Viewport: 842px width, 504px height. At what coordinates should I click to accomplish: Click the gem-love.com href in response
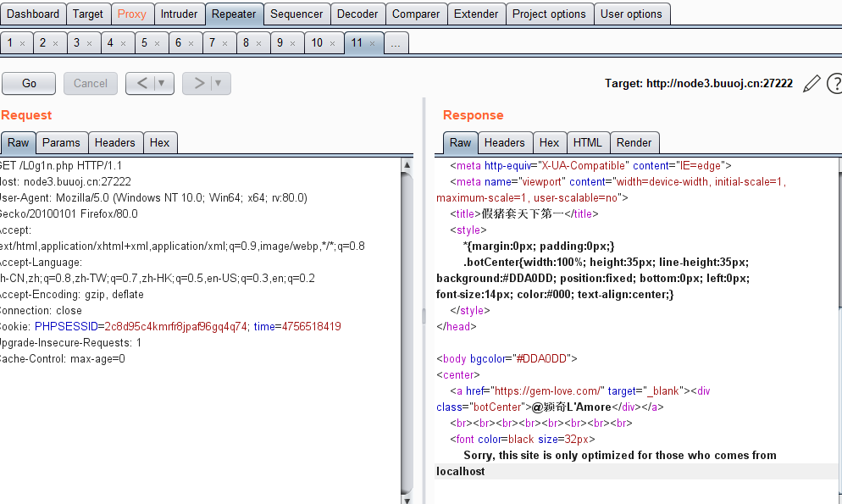click(548, 391)
